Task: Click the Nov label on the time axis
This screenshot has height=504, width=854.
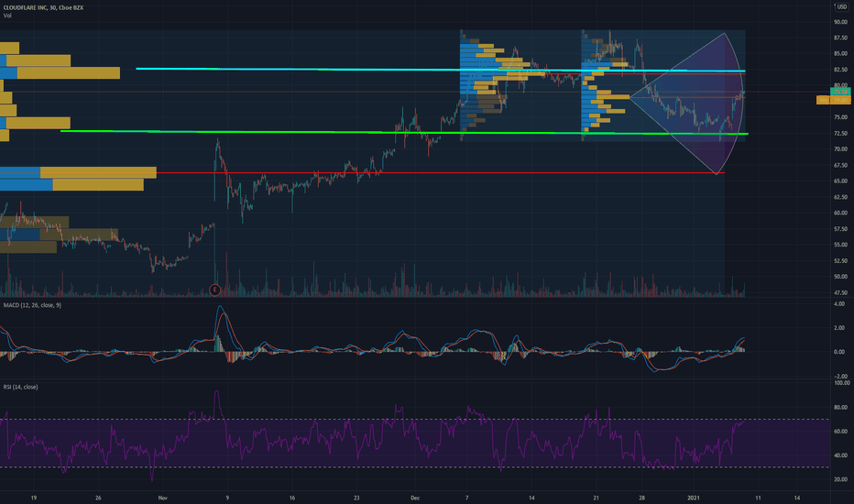Action: [x=162, y=498]
